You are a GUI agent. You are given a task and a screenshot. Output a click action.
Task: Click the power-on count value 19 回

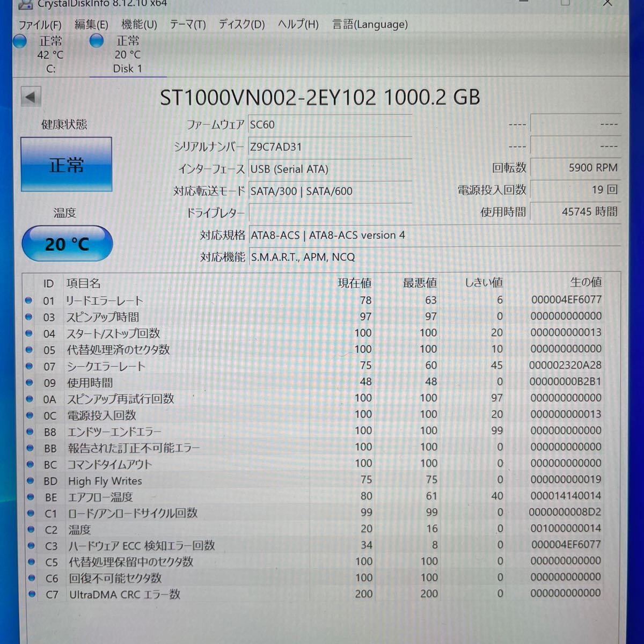pos(575,190)
